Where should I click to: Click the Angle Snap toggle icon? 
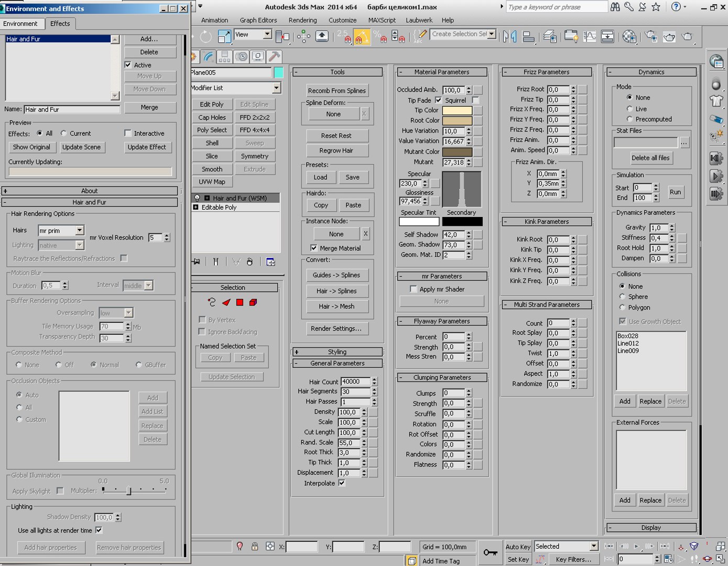pos(362,37)
